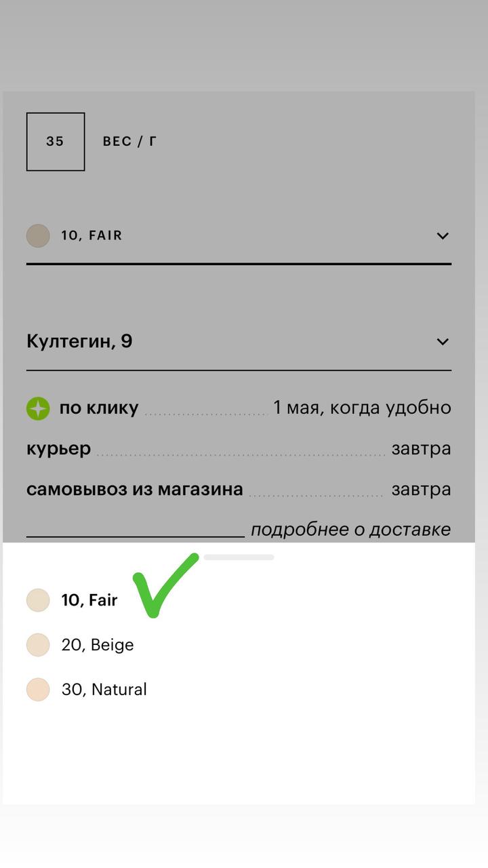Select the "курьер" delivery option
This screenshot has width=488, height=868.
point(59,449)
